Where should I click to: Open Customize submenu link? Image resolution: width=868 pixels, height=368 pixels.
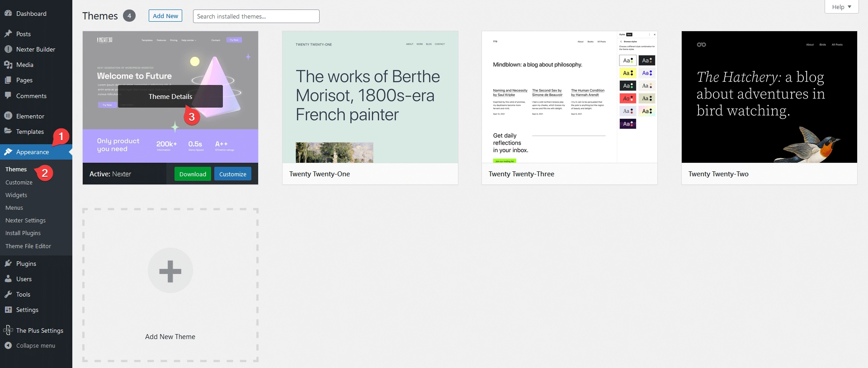tap(19, 182)
